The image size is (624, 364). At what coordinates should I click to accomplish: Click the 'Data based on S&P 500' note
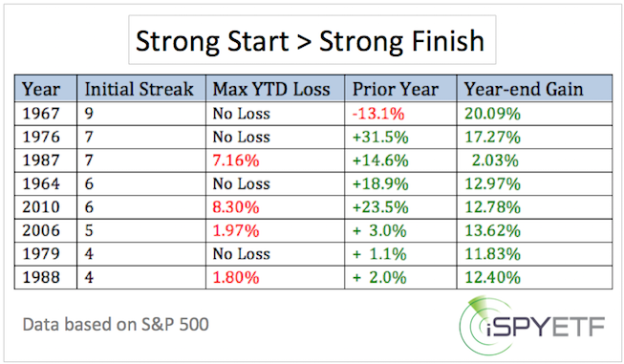(x=116, y=325)
